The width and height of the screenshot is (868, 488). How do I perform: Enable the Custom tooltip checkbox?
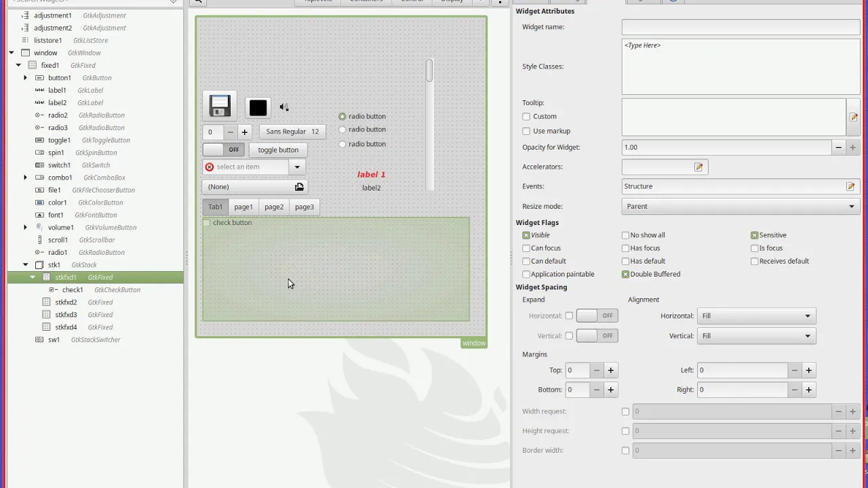(x=526, y=117)
